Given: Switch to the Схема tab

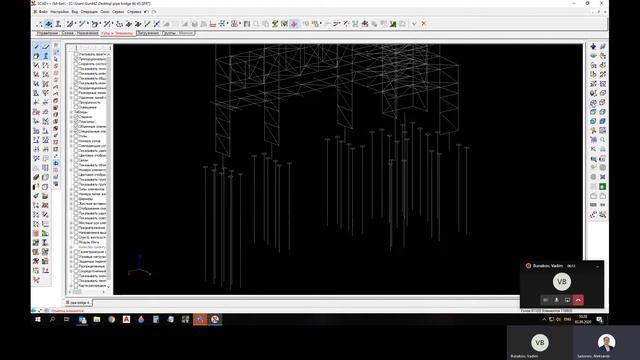Looking at the screenshot, I should coord(68,33).
